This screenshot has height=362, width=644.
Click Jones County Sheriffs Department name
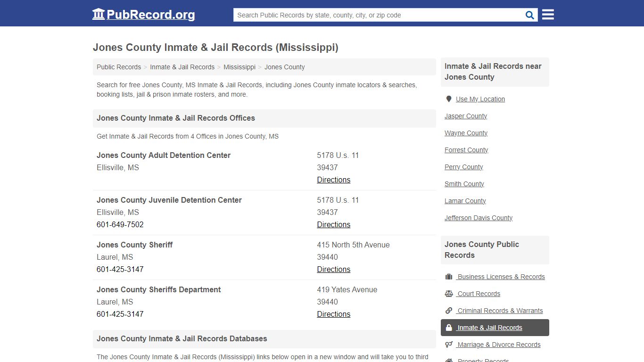tap(159, 289)
